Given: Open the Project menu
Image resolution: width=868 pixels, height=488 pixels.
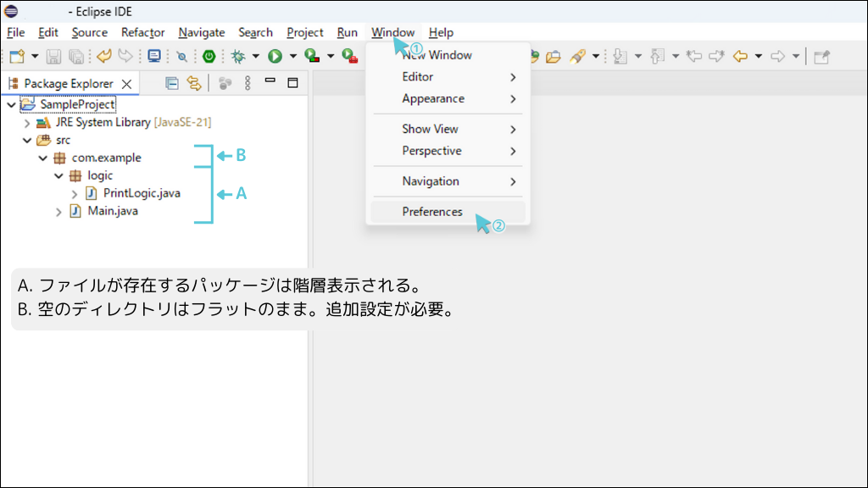Looking at the screenshot, I should [x=305, y=32].
